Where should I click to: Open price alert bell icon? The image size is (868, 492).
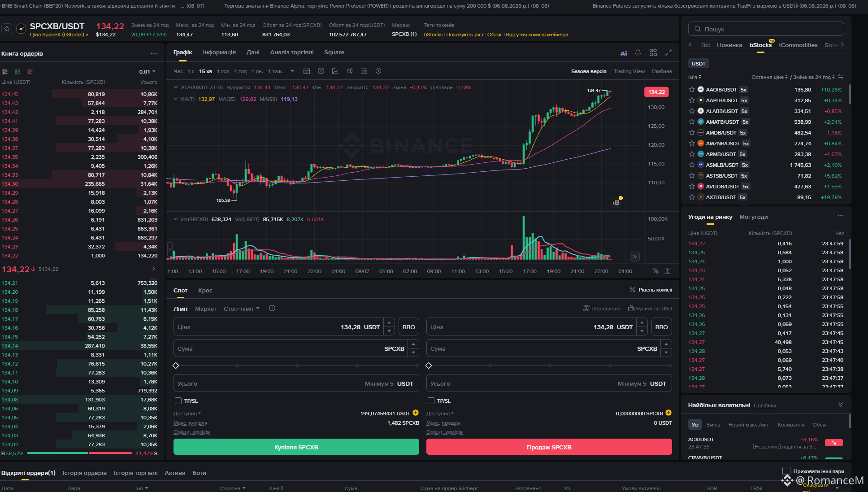coord(638,53)
